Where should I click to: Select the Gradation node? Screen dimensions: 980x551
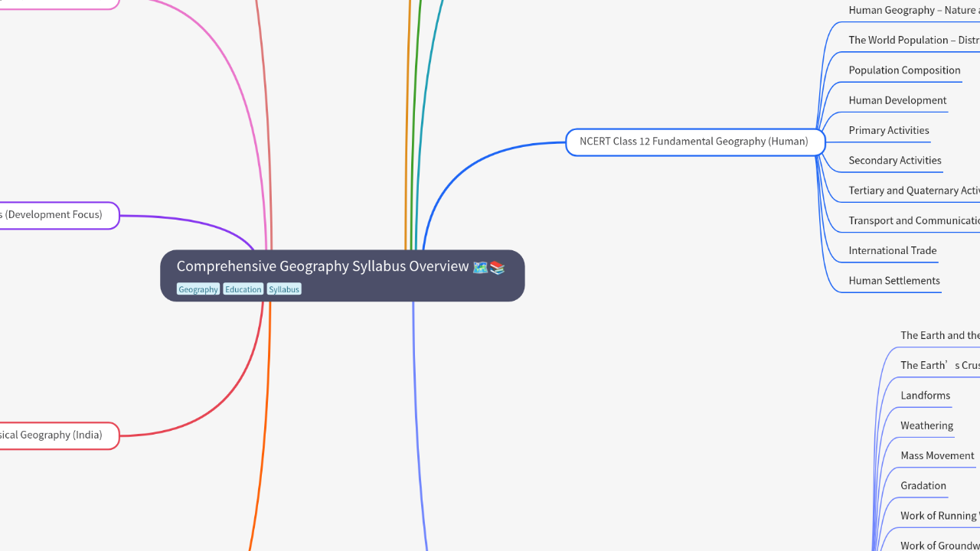coord(923,486)
